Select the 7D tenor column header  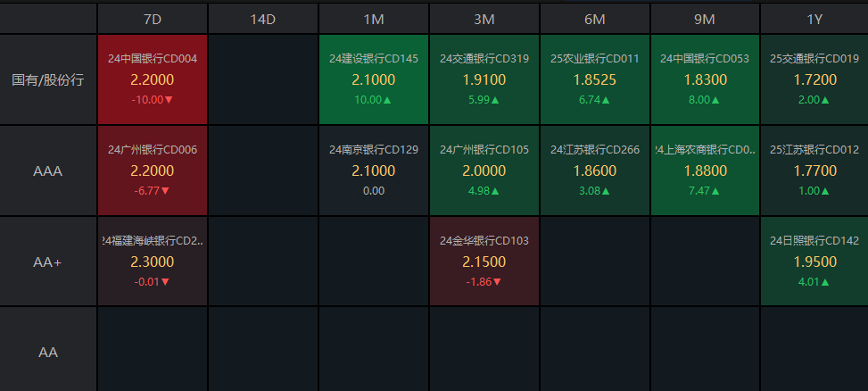coord(152,18)
